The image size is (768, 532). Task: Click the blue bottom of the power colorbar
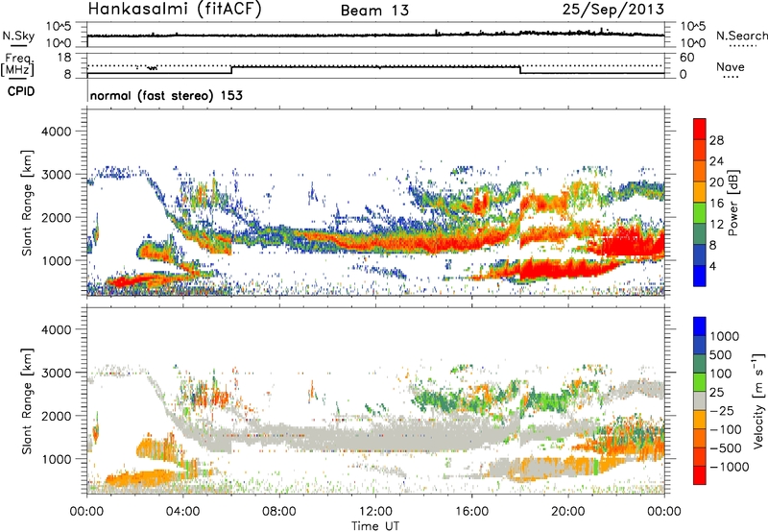pyautogui.click(x=700, y=276)
